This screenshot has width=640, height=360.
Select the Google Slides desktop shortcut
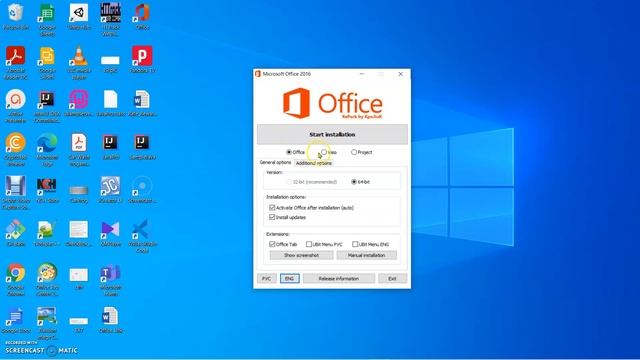tap(47, 62)
